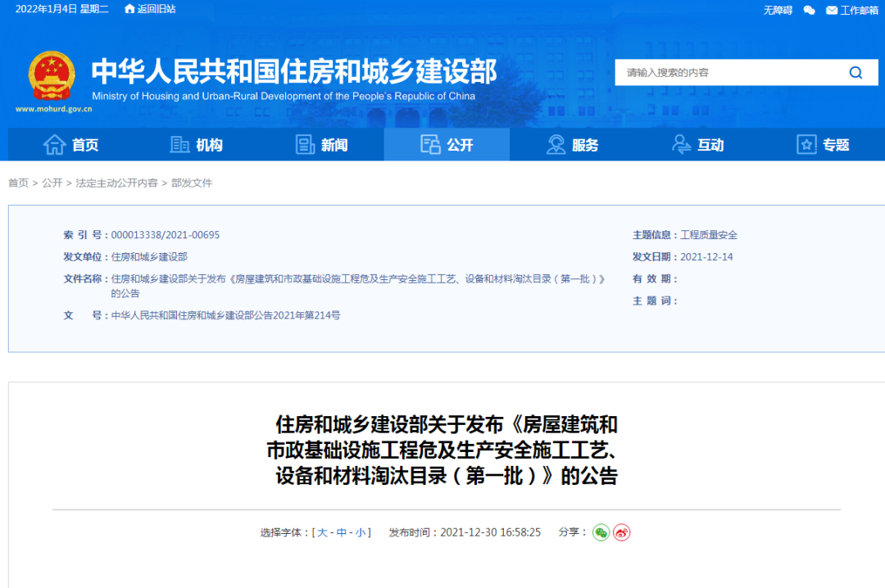Set font size to 大
The image size is (885, 588).
point(322,532)
